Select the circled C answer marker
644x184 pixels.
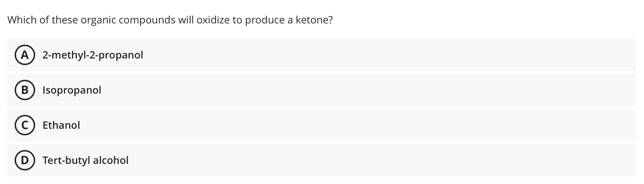pyautogui.click(x=25, y=125)
